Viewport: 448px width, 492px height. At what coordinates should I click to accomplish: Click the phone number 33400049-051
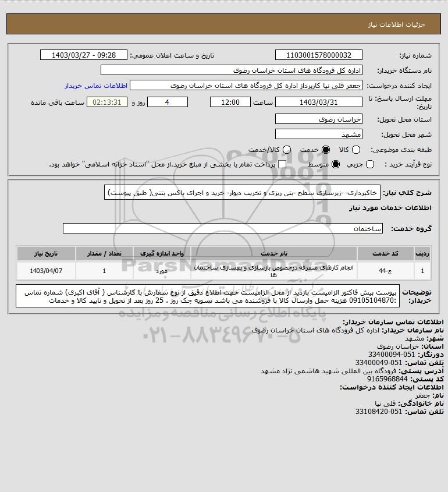378,363
